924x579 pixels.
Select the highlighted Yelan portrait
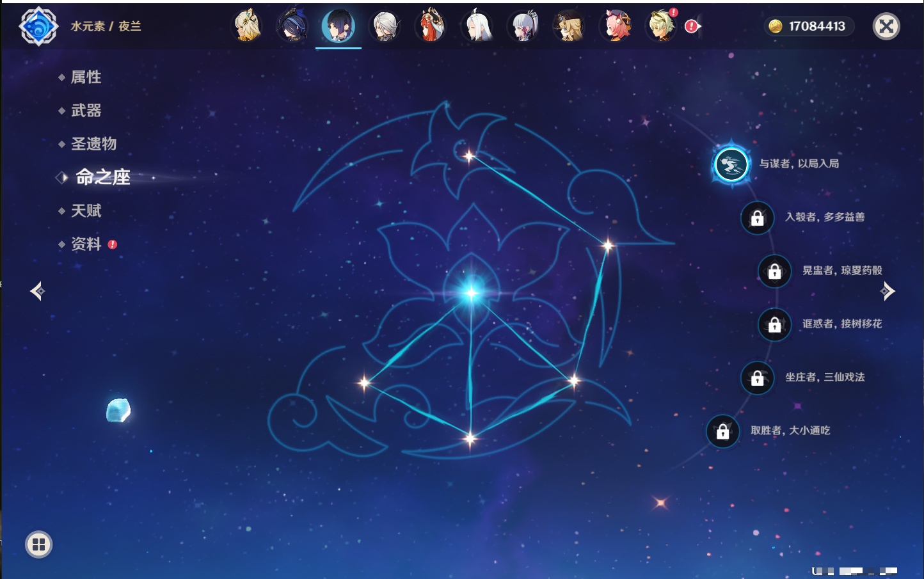click(x=339, y=26)
